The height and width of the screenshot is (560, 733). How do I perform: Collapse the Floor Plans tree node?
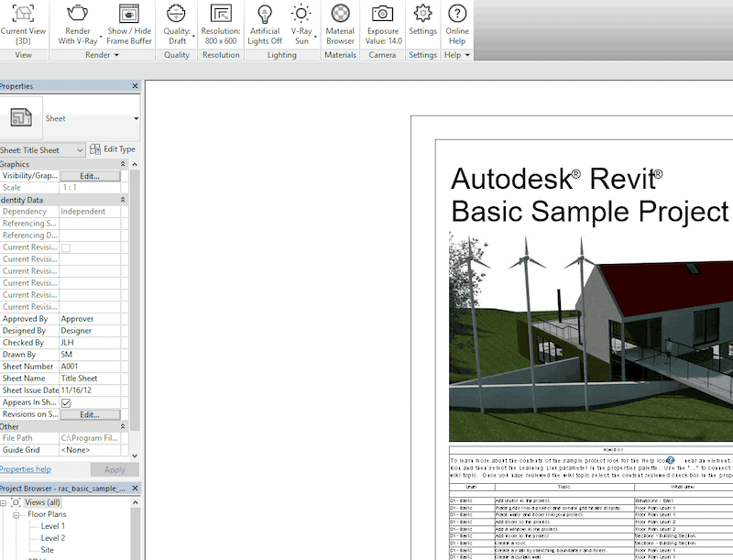pos(16,515)
